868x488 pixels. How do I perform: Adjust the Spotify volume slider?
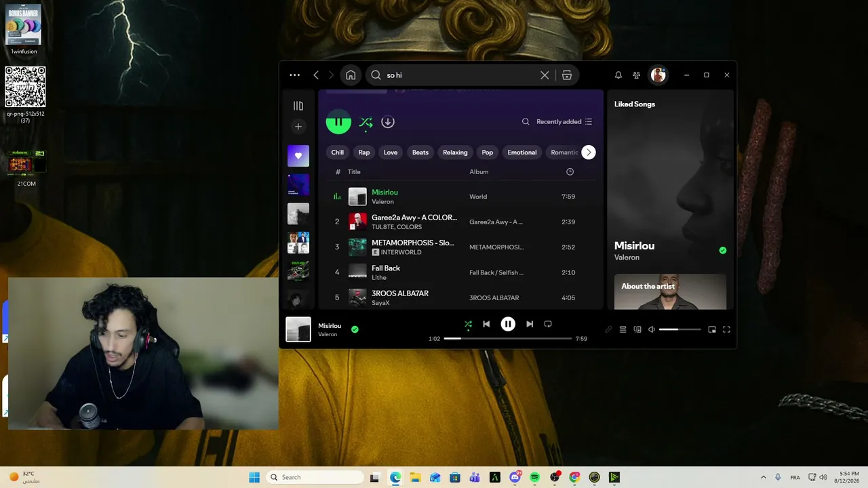click(x=679, y=330)
